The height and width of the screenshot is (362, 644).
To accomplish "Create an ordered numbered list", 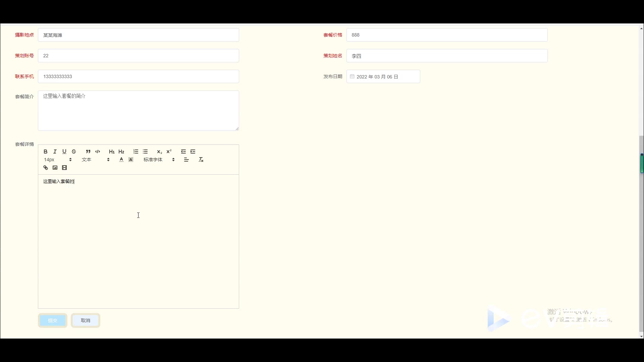I will tap(136, 152).
